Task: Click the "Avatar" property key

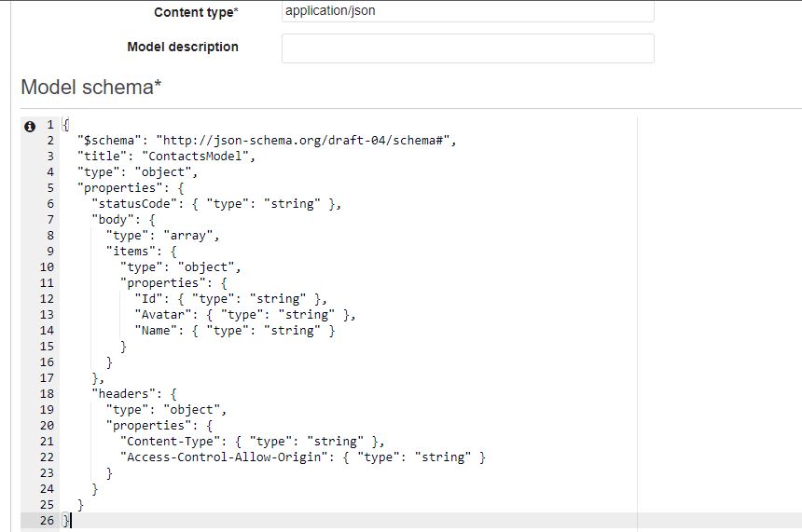Action: coord(162,315)
